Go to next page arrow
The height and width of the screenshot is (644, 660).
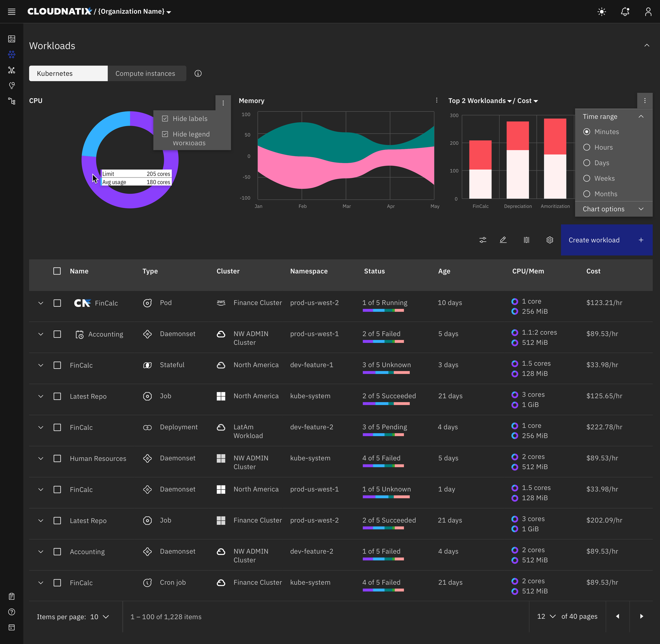coord(642,616)
